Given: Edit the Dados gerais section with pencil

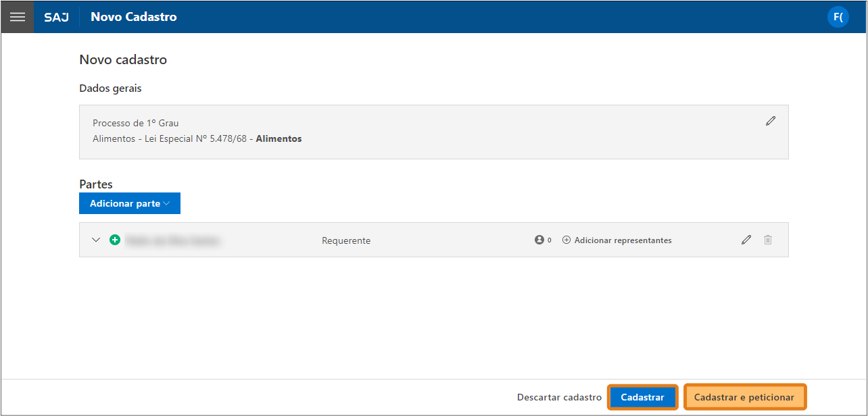Looking at the screenshot, I should pos(770,121).
